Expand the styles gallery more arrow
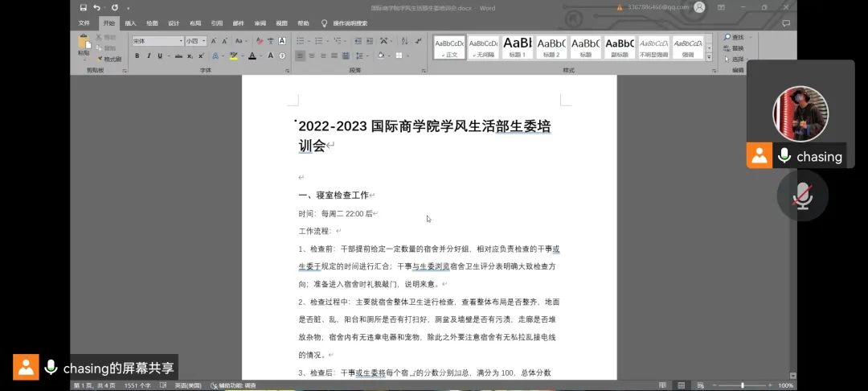This screenshot has width=868, height=391. [x=708, y=57]
